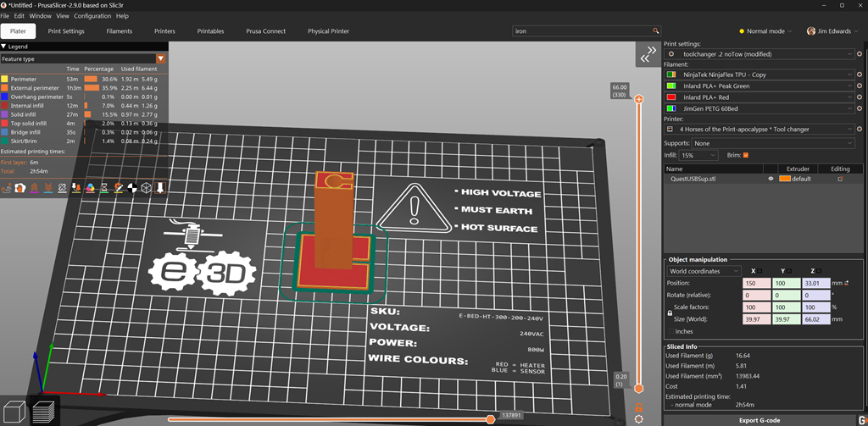This screenshot has height=426, width=868.
Task: Open the JimGen PETG 60Bed filament dropdown
Action: 759,108
